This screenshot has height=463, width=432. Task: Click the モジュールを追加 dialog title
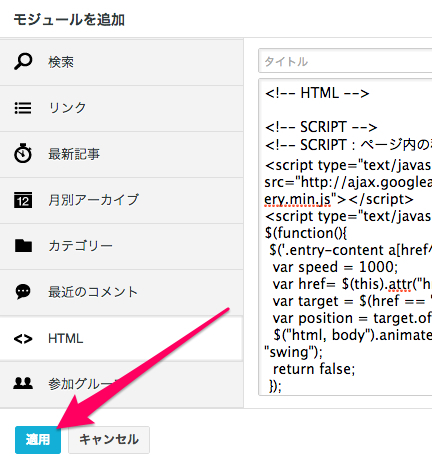point(69,20)
